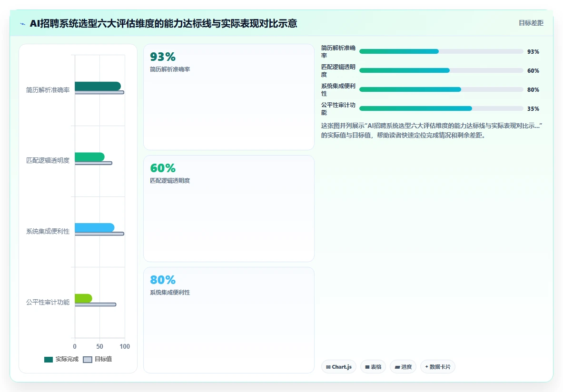Click the 数据卡片 tag chip
The image size is (563, 392).
click(x=437, y=367)
